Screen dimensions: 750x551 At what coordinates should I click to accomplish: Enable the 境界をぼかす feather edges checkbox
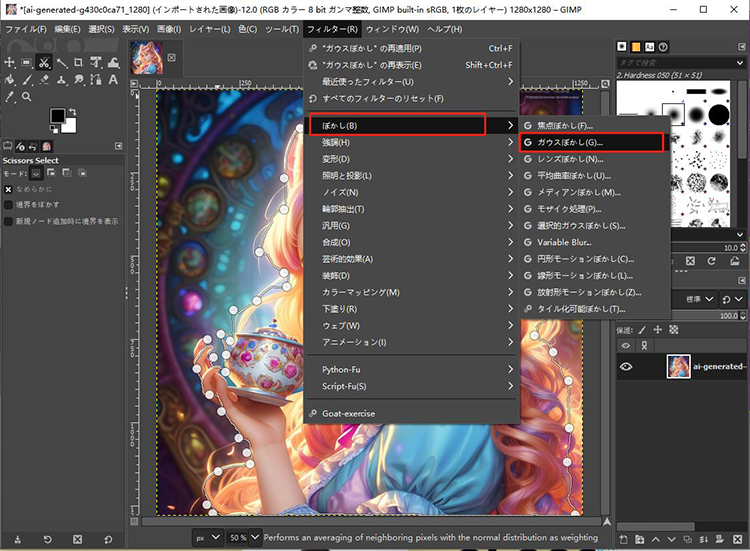8,205
